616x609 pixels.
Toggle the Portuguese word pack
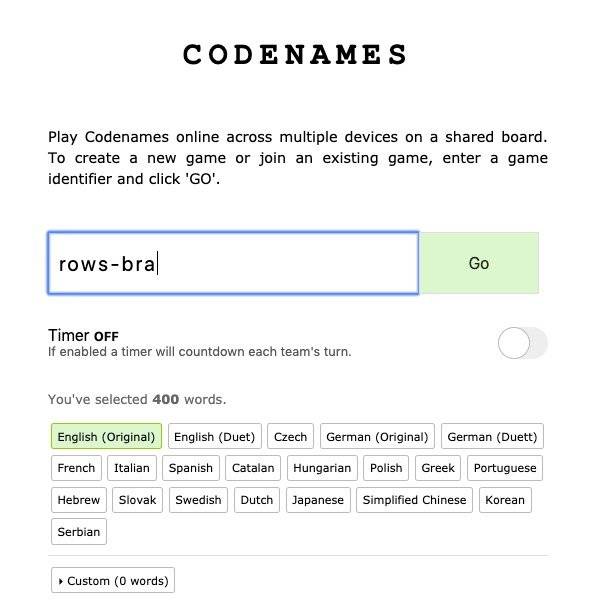tap(505, 468)
